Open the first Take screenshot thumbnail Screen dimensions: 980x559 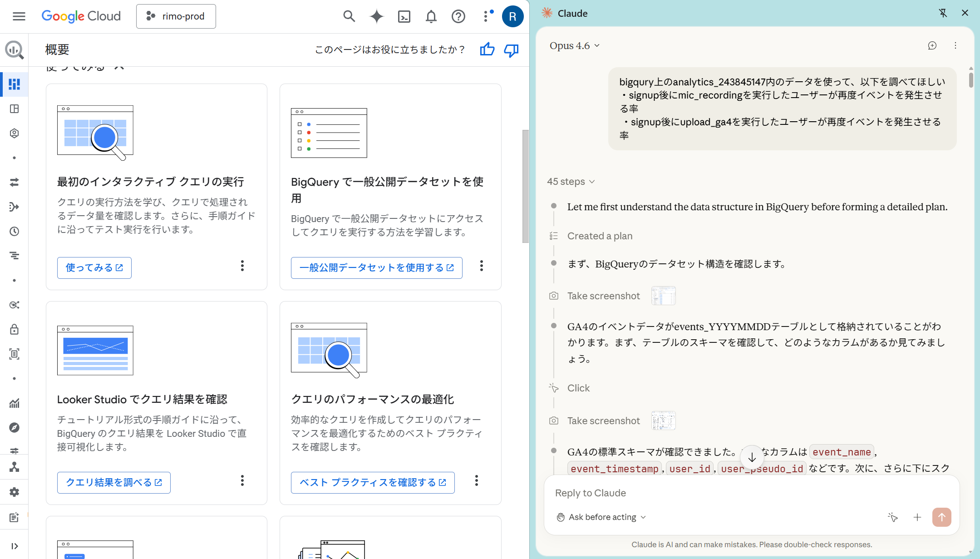(x=663, y=296)
